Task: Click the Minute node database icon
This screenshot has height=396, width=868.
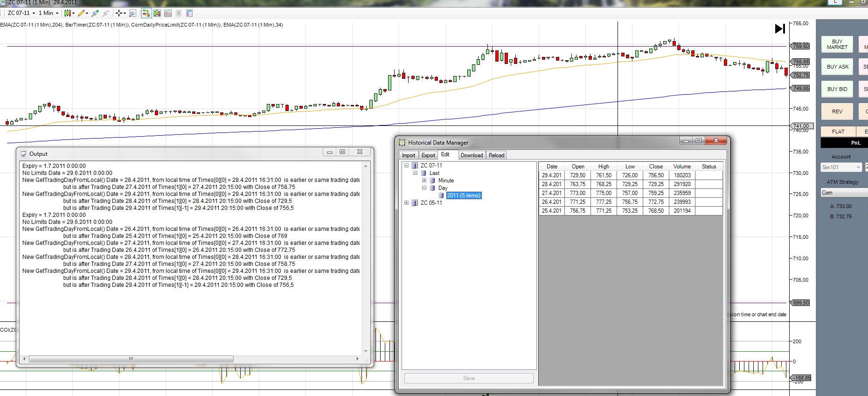Action: (432, 181)
